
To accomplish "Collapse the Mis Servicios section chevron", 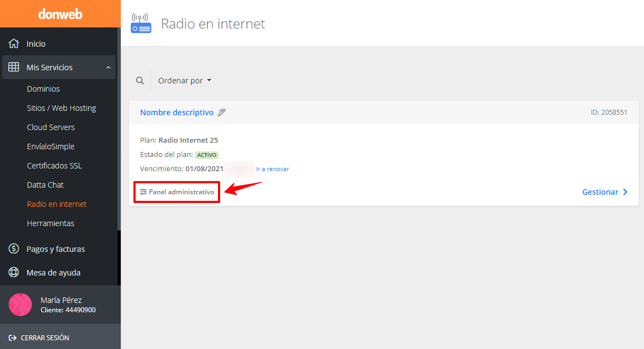I will (108, 67).
